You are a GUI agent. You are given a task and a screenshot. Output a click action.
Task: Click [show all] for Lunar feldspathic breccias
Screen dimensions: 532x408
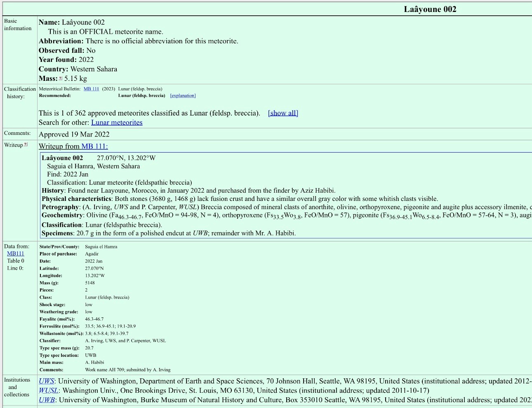[283, 113]
